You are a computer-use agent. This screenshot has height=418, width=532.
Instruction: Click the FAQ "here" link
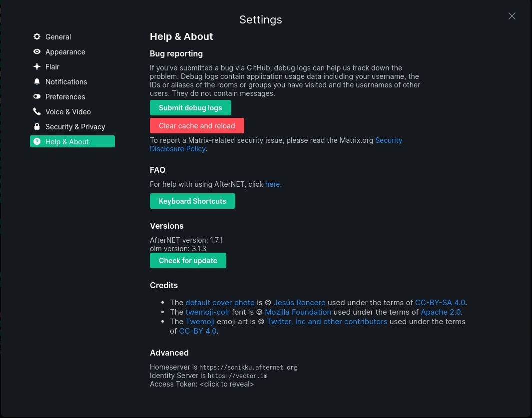272,184
